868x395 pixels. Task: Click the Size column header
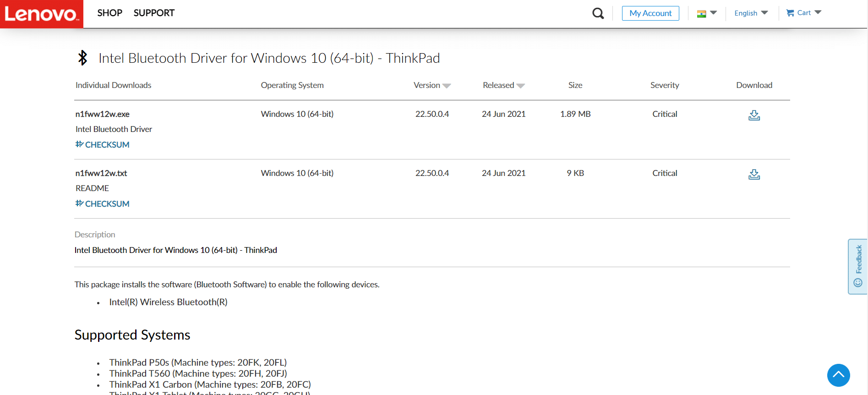575,85
